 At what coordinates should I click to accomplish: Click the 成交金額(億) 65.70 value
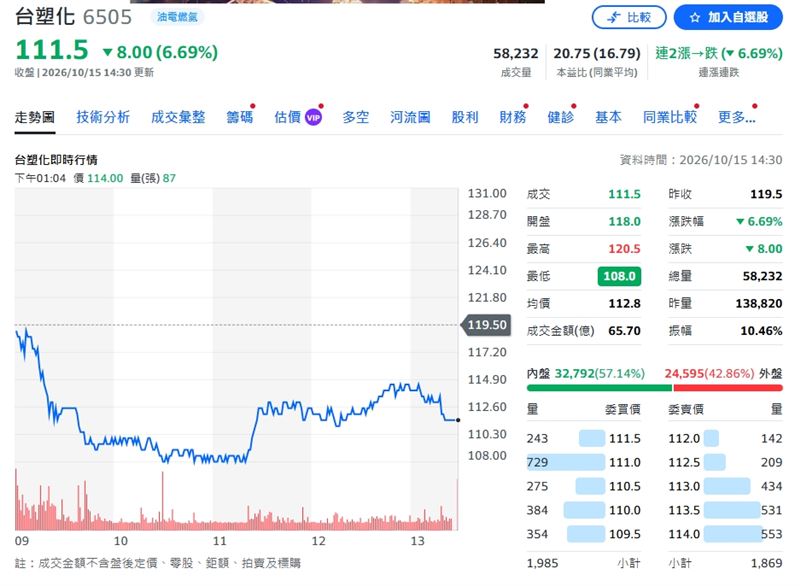624,330
